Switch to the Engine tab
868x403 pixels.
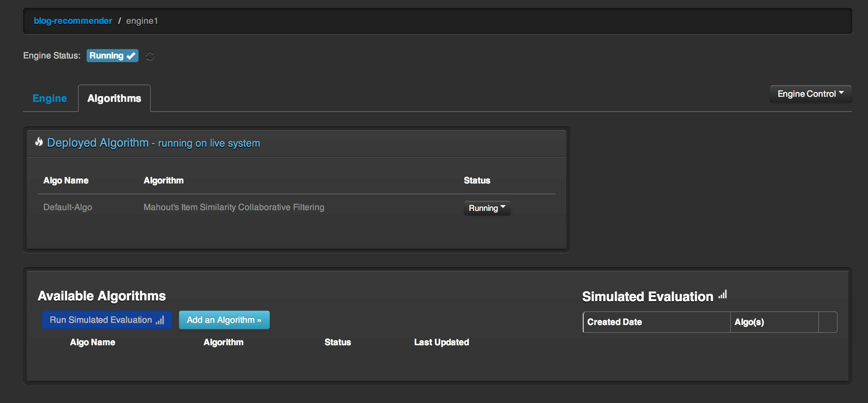click(x=50, y=98)
